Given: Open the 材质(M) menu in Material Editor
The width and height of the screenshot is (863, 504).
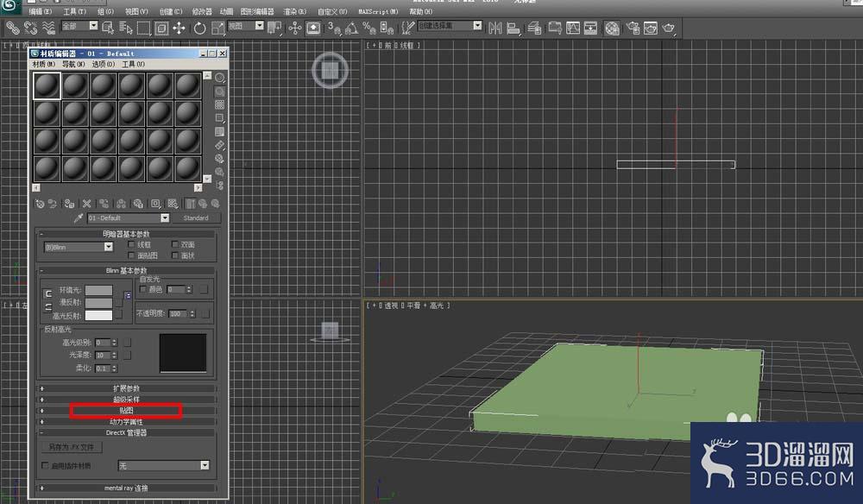Looking at the screenshot, I should (43, 65).
